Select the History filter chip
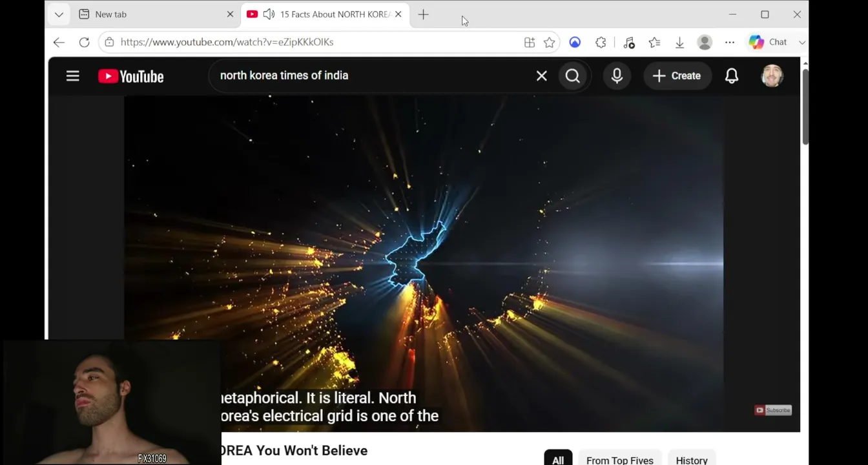 click(x=692, y=460)
